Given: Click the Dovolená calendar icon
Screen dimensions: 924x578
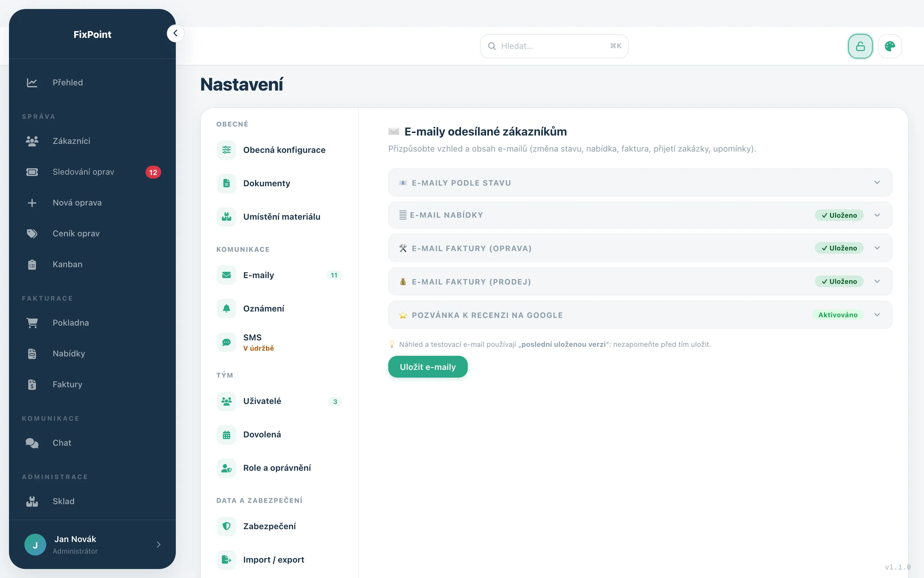Looking at the screenshot, I should click(x=227, y=435).
